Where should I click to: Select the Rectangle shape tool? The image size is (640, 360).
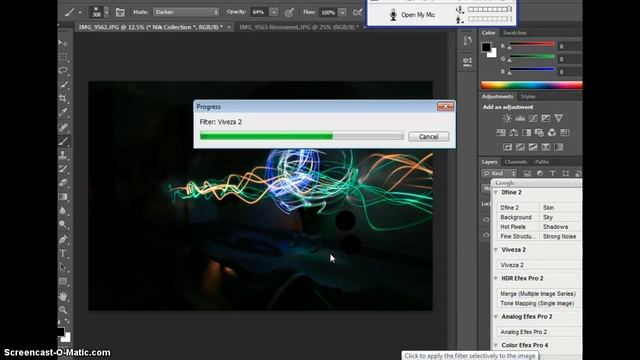coord(63,281)
